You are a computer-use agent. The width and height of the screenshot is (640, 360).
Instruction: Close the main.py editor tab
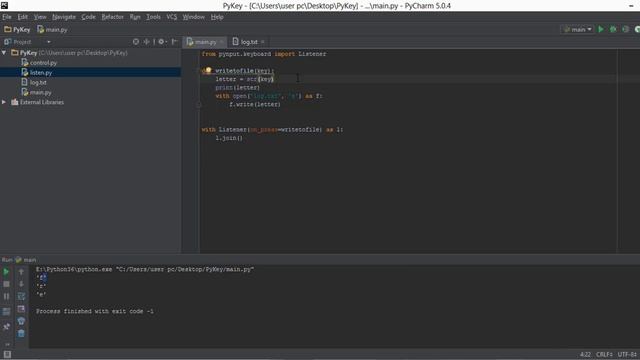(222, 42)
